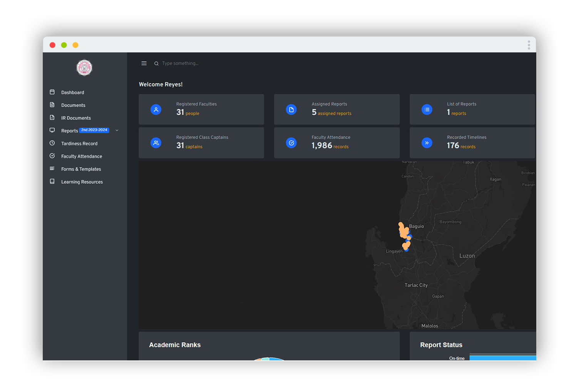
Task: Click the Assigned Reports document icon
Action: tap(291, 110)
